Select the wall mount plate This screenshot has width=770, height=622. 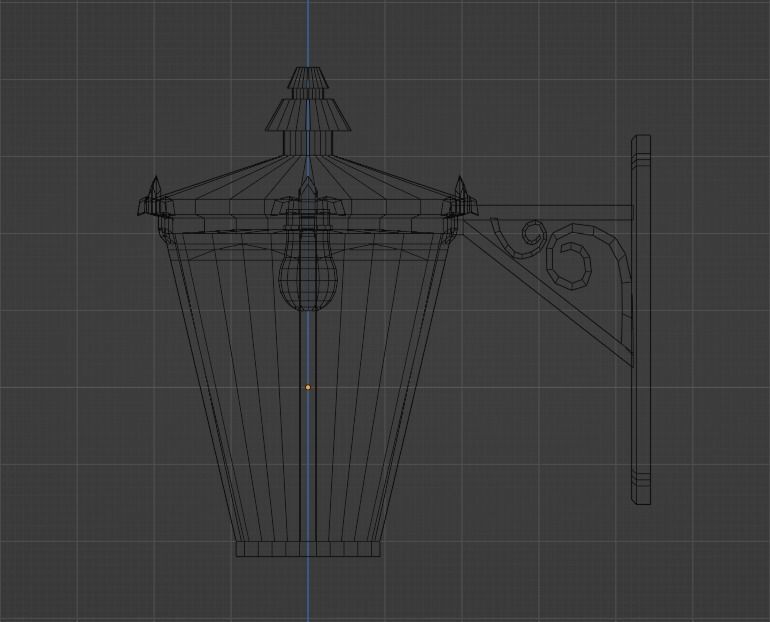coord(641,320)
